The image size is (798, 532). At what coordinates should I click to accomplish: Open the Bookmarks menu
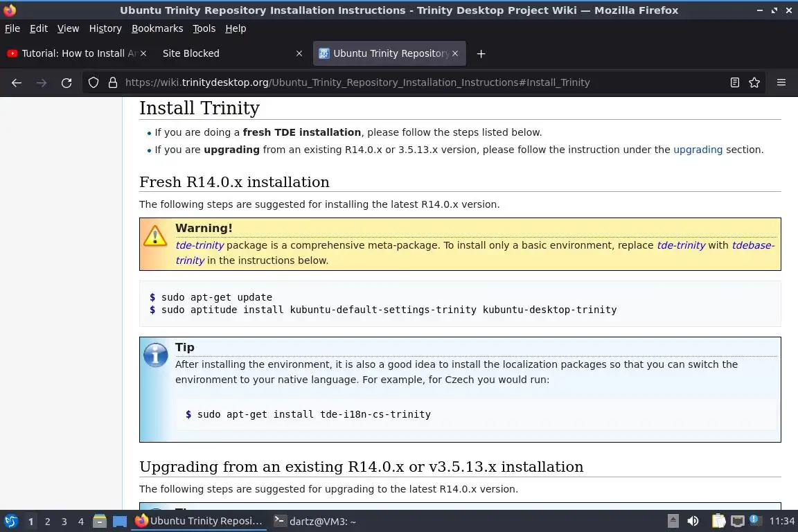pos(157,28)
